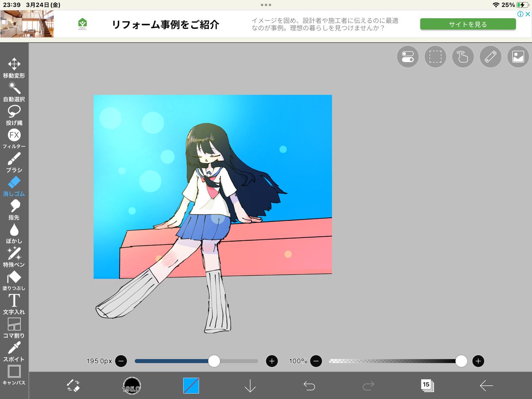
Task: Open the material image icon
Action: [518, 57]
